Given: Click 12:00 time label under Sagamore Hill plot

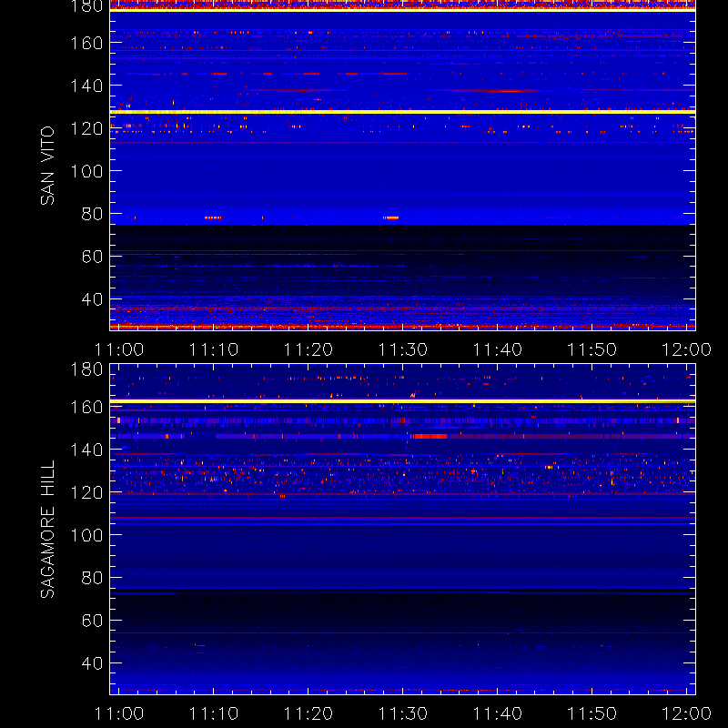Looking at the screenshot, I should (686, 713).
